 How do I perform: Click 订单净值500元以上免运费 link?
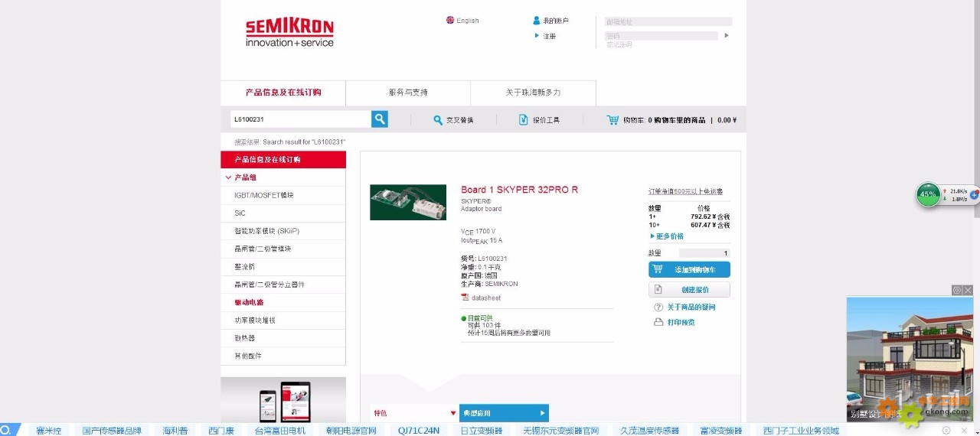click(685, 191)
